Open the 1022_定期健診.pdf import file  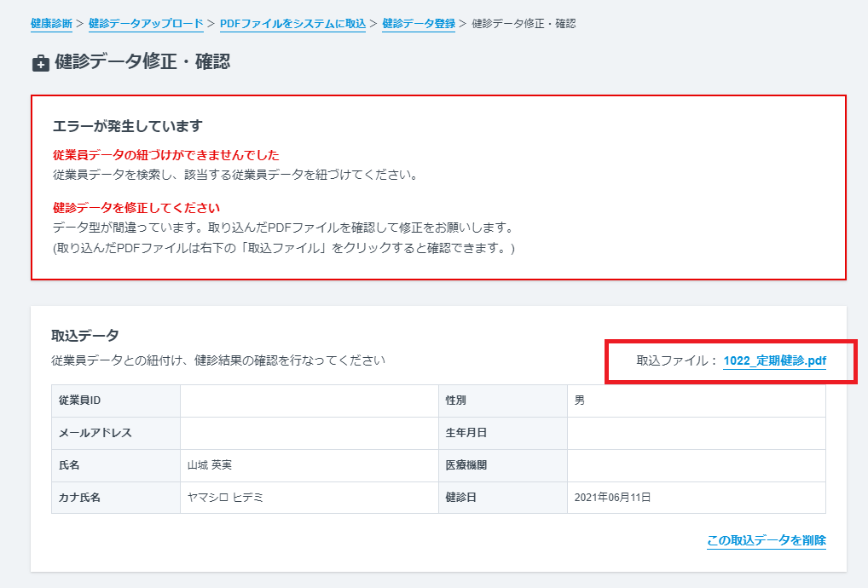tap(776, 360)
